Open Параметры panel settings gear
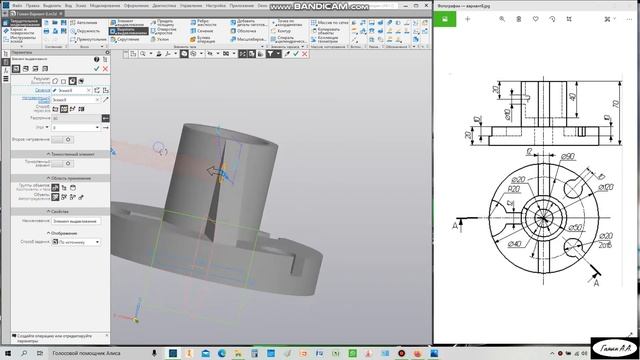The width and height of the screenshot is (640, 360). (x=107, y=53)
